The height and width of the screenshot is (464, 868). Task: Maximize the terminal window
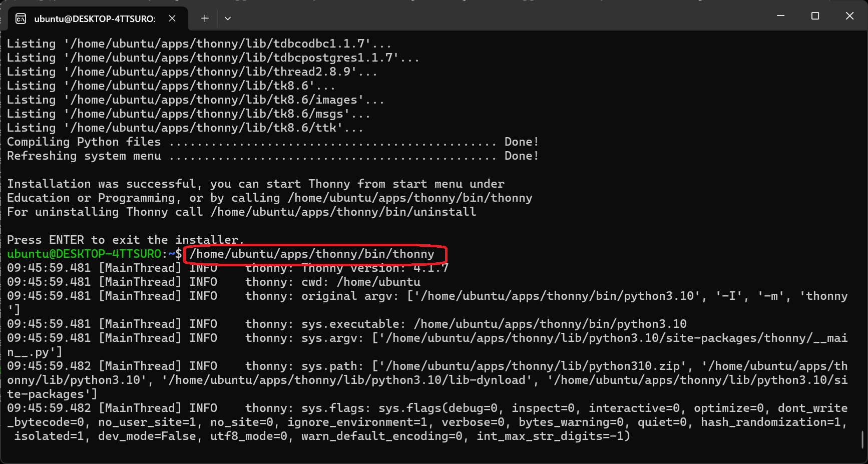click(x=815, y=16)
